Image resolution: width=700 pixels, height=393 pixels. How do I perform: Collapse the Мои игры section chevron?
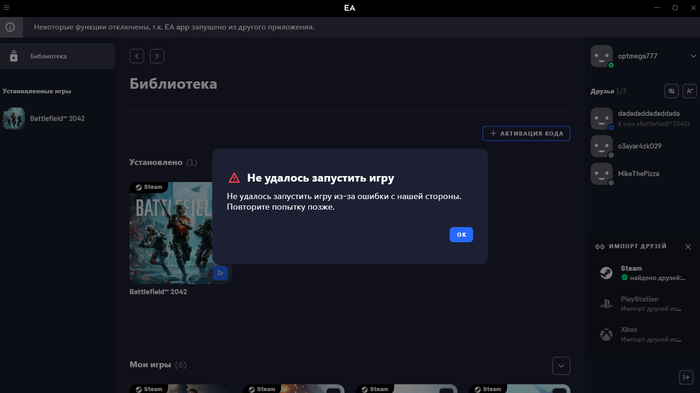click(561, 366)
